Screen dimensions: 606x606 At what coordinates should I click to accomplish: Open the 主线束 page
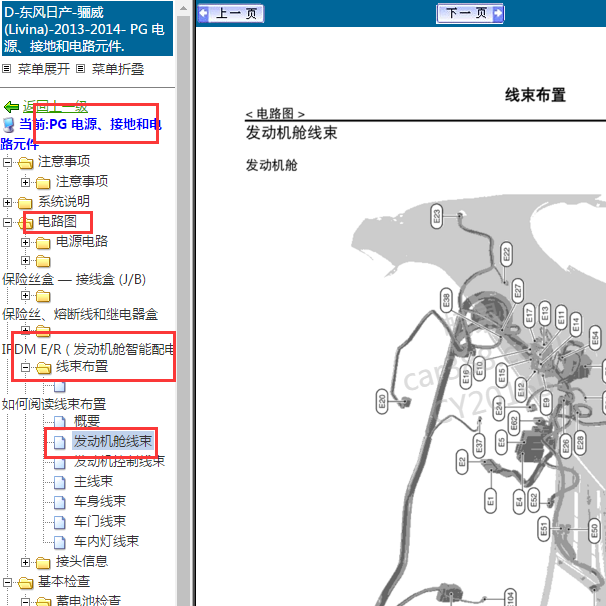click(93, 482)
